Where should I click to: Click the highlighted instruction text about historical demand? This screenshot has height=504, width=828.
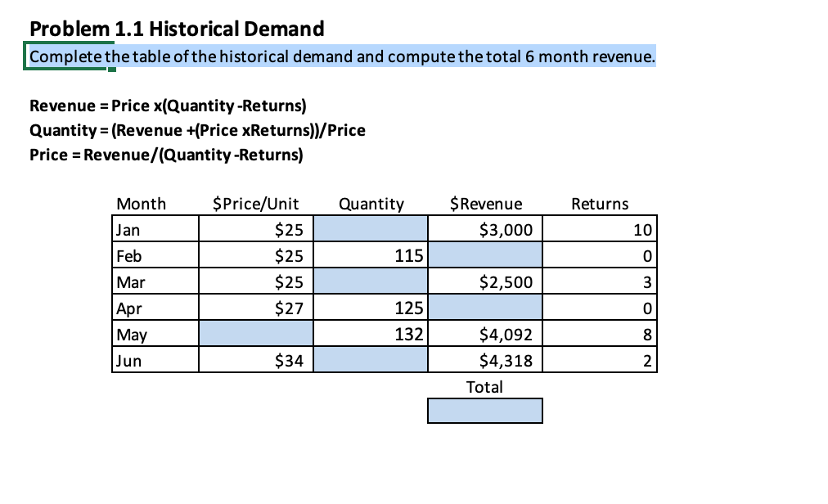click(x=341, y=56)
